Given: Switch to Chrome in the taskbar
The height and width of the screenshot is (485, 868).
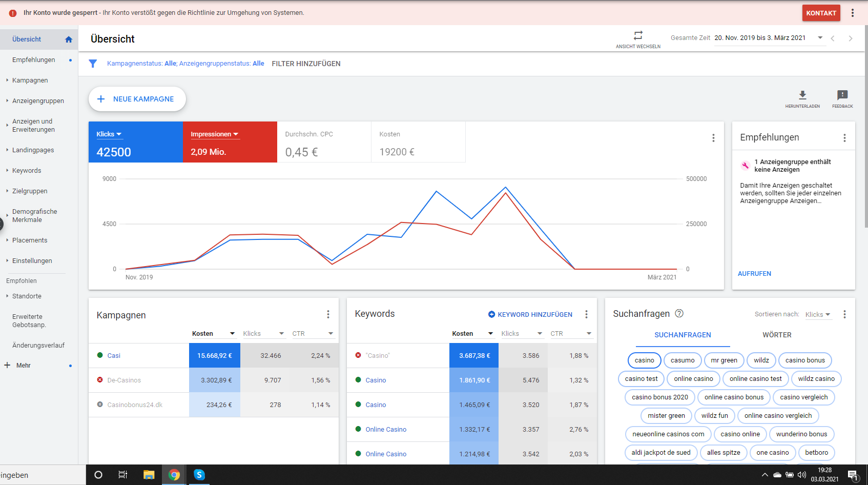Looking at the screenshot, I should point(174,475).
